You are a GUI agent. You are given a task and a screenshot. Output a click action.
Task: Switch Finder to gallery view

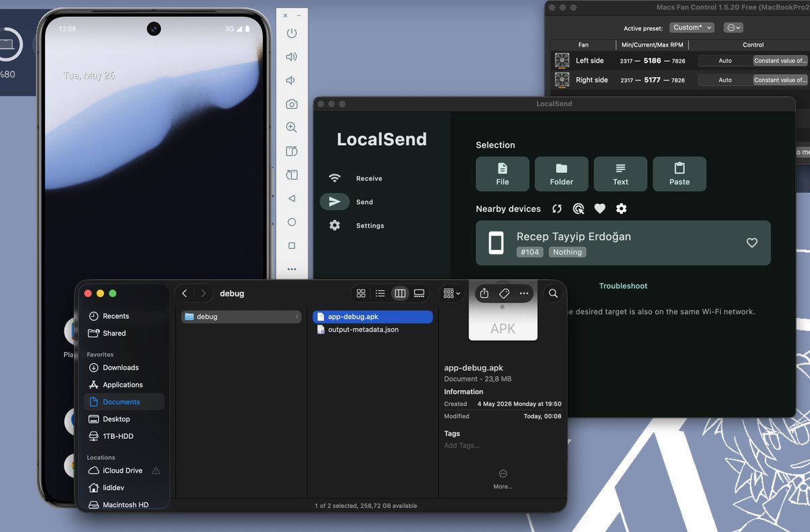(419, 293)
